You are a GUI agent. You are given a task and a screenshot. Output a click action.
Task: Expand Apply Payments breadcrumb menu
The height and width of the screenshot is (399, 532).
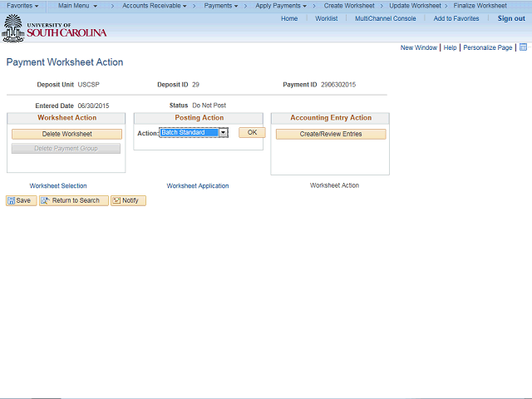(x=281, y=6)
